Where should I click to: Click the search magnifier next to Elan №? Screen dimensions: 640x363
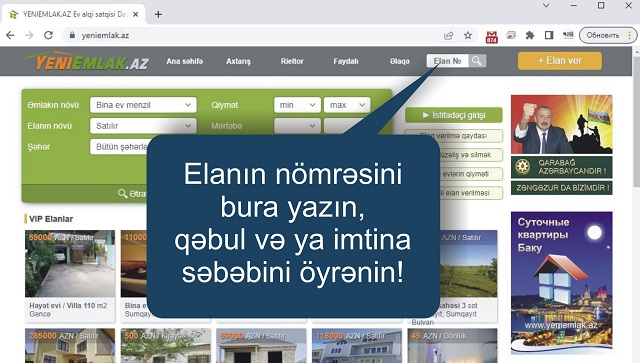coord(477,61)
